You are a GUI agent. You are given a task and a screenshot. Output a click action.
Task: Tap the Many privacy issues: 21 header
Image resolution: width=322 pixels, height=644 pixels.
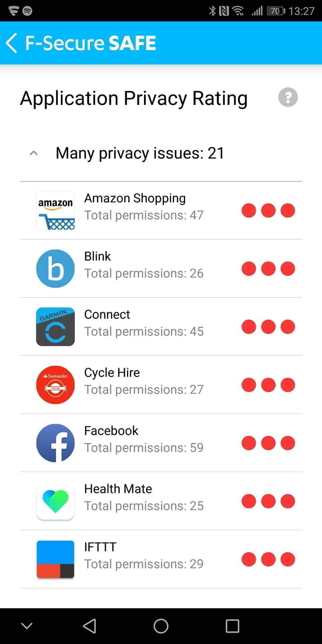click(140, 153)
